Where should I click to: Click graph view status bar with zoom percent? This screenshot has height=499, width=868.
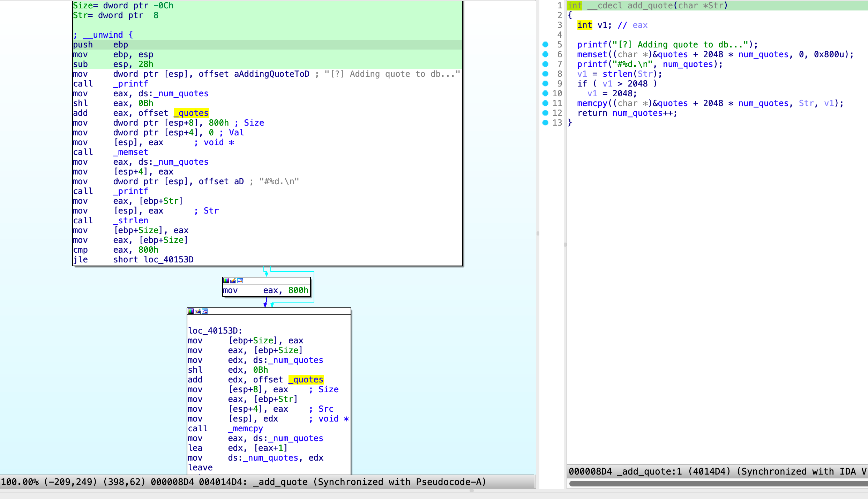[267, 482]
